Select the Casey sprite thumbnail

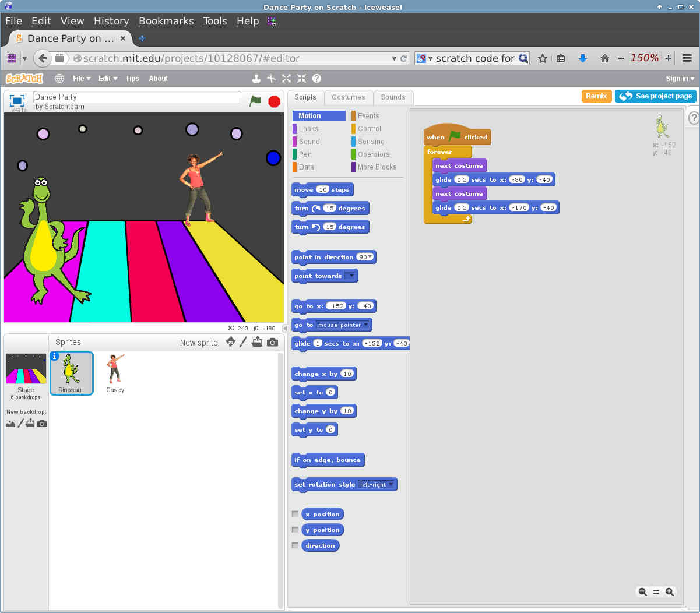(115, 374)
